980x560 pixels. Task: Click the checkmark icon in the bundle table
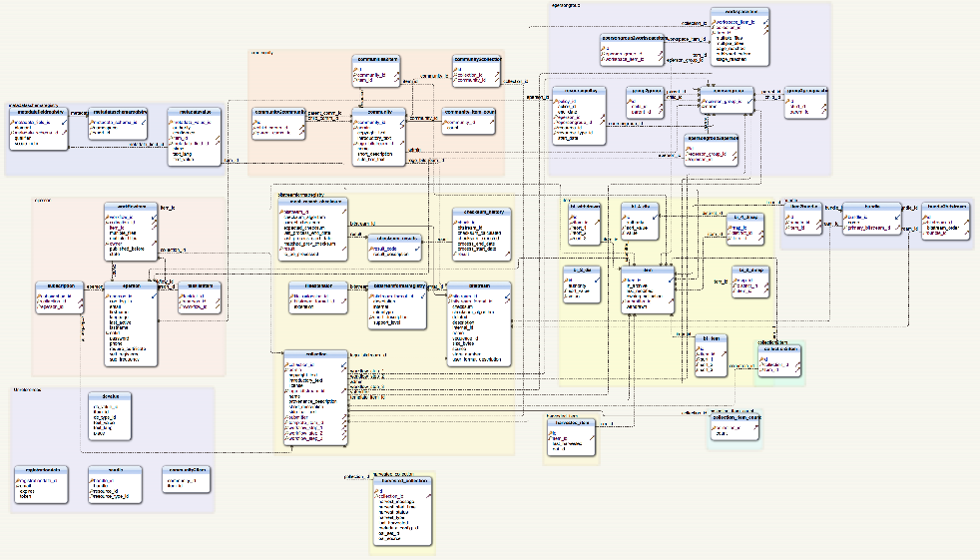pyautogui.click(x=897, y=217)
